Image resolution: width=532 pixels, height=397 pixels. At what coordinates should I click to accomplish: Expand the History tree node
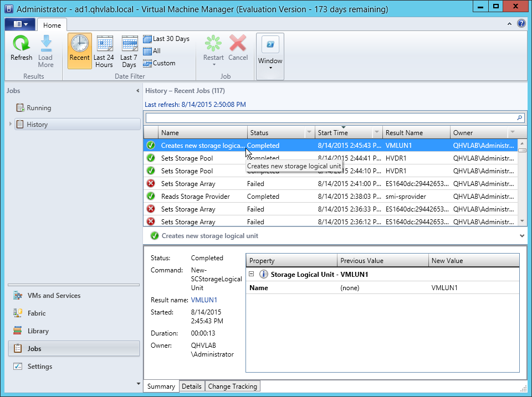tap(11, 125)
